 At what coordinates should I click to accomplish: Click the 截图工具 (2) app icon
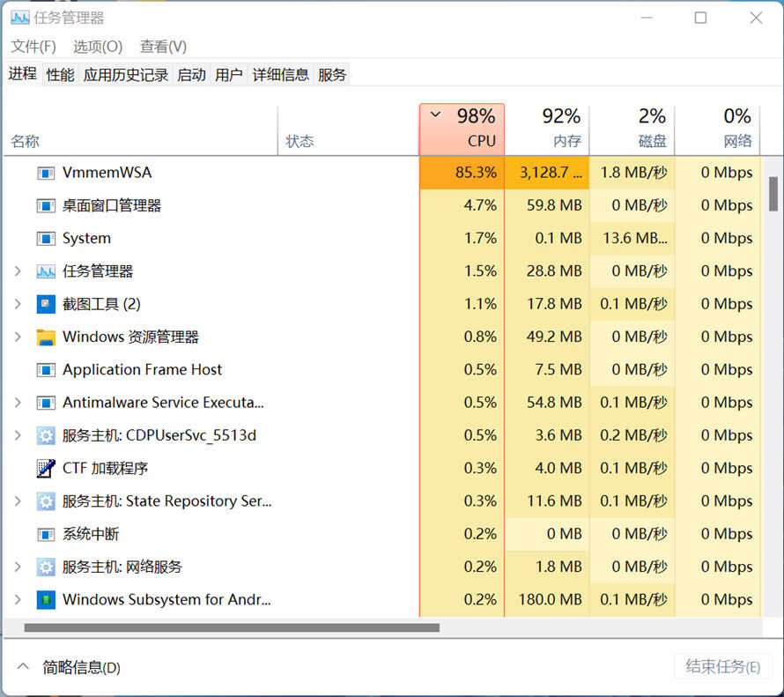tap(46, 304)
